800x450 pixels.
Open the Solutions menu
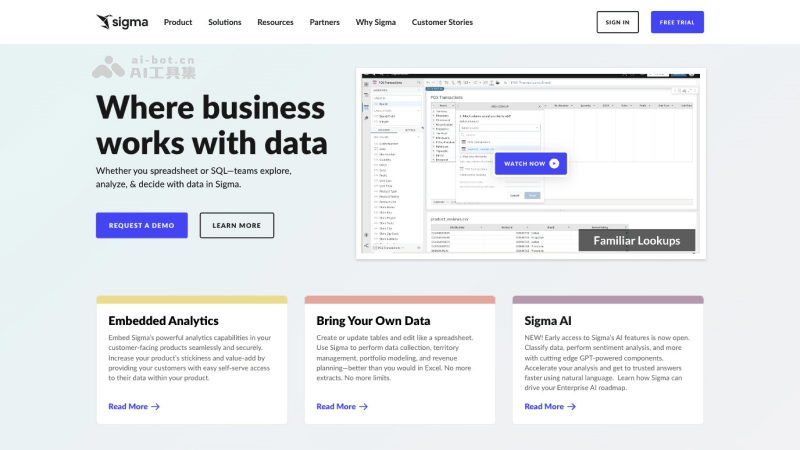pos(224,22)
